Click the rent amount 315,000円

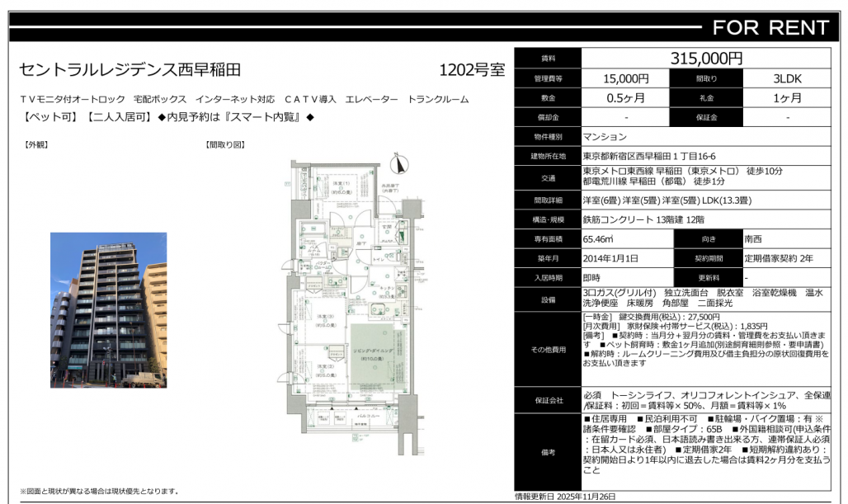coord(706,59)
